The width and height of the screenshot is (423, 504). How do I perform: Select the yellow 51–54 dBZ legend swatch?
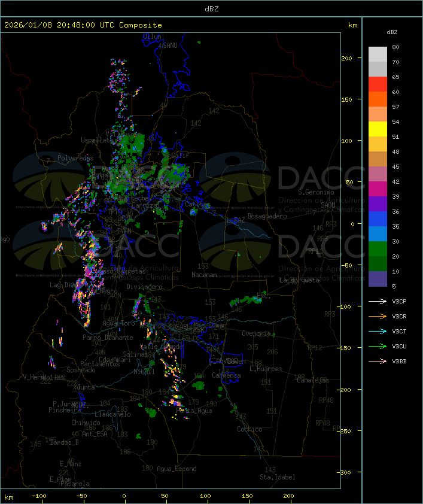pos(378,129)
